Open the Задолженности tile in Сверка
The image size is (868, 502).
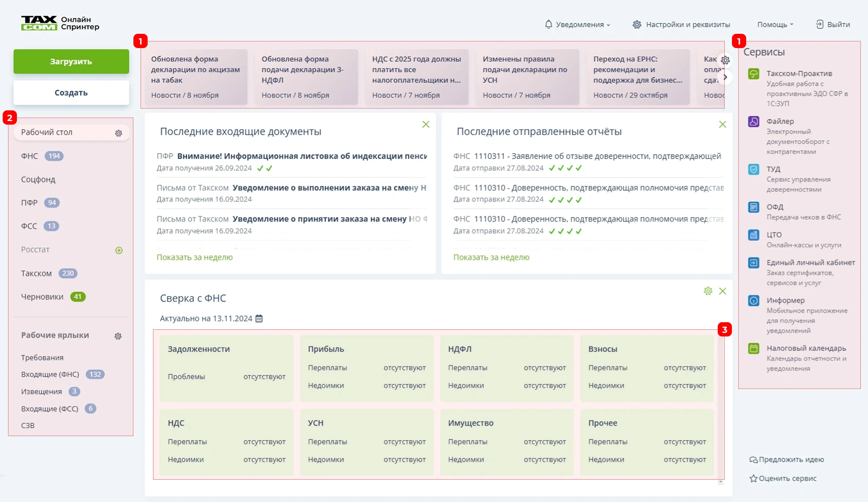(226, 368)
